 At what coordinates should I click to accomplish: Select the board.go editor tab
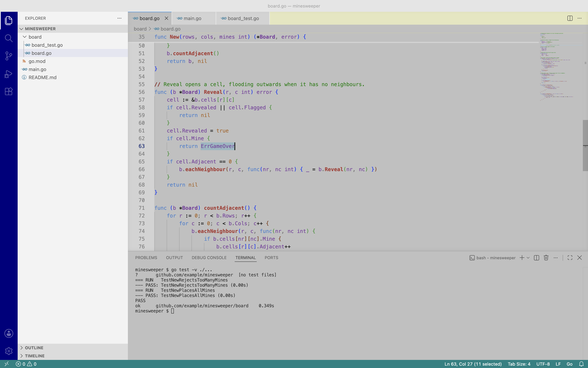coord(149,18)
